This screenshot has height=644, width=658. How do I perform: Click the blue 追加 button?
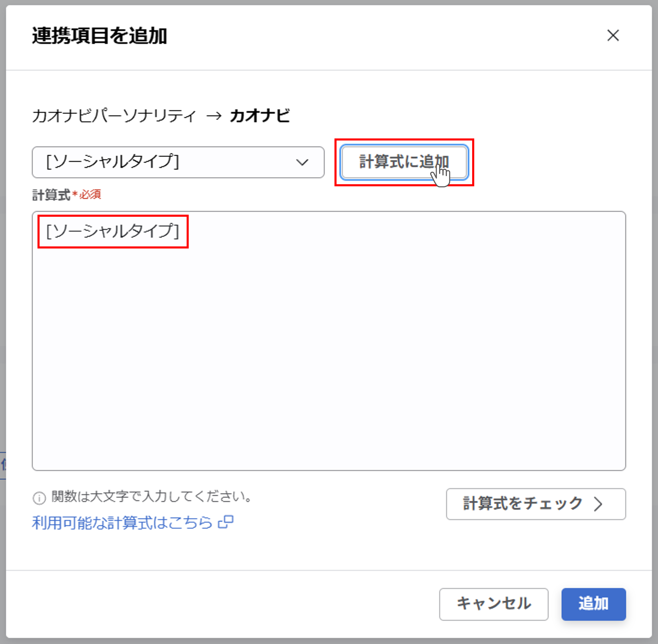593,604
